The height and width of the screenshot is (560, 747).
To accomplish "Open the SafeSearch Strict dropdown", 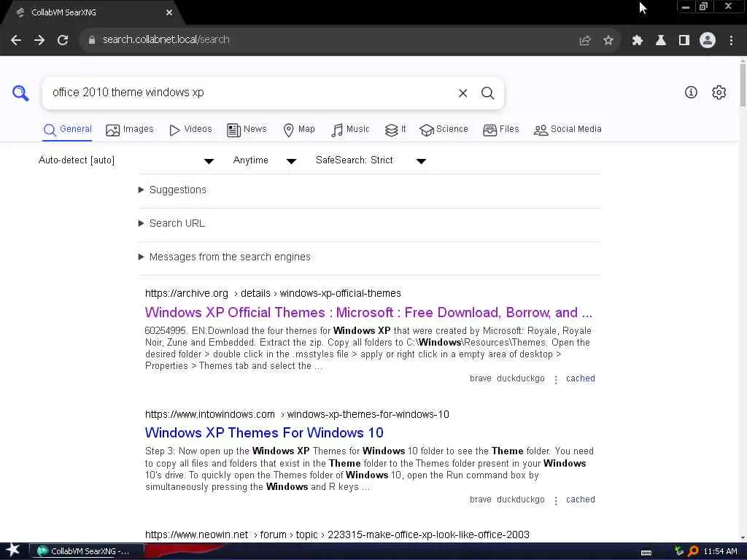I will click(371, 160).
